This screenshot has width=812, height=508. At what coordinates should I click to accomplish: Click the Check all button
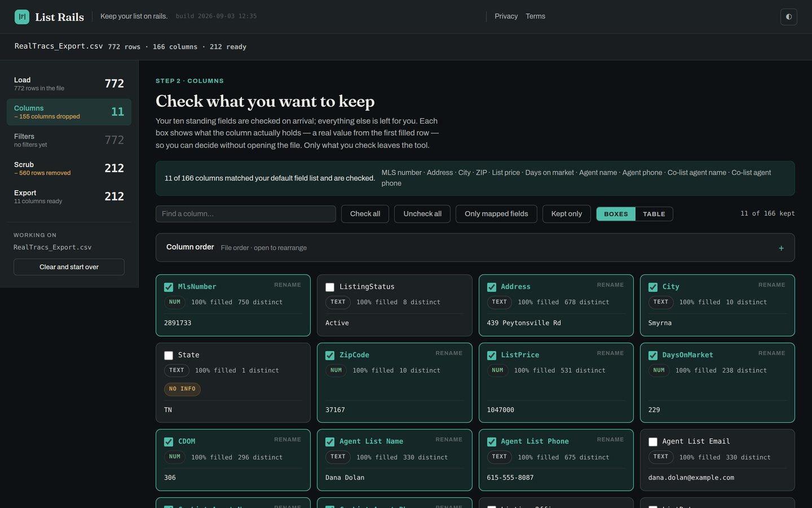point(365,214)
